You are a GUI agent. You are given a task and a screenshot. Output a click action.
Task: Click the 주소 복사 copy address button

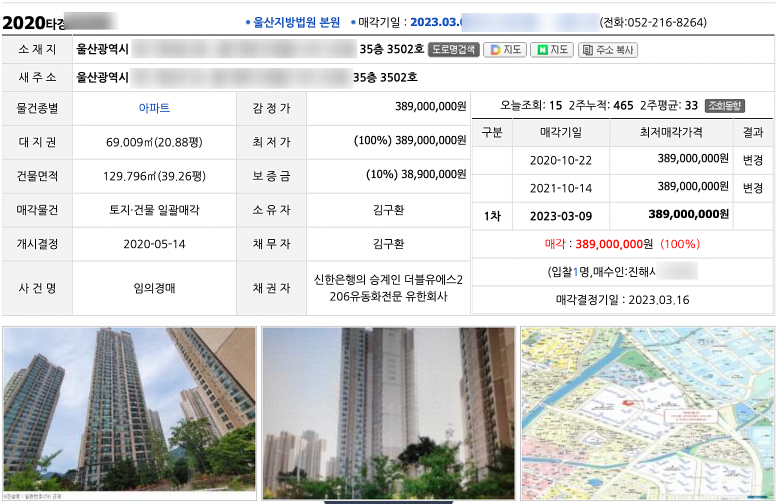[608, 49]
